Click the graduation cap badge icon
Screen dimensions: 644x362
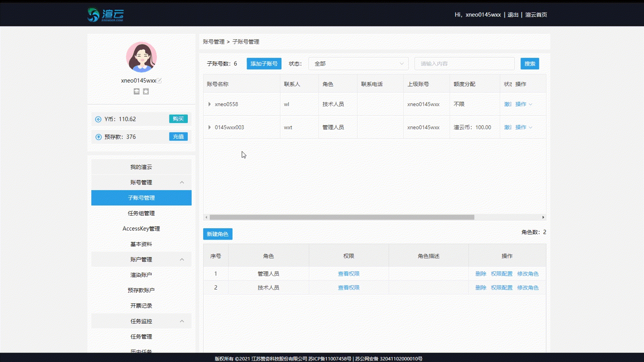[x=137, y=92]
